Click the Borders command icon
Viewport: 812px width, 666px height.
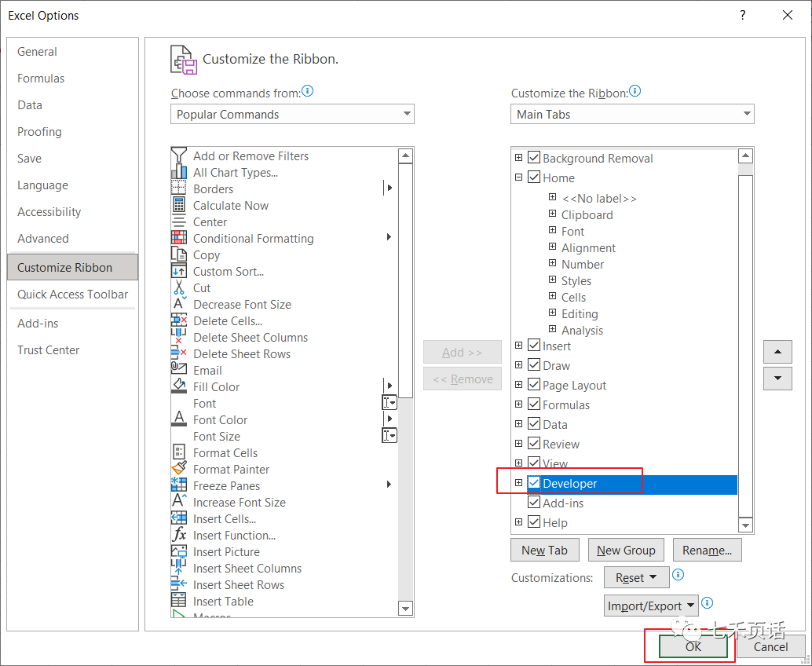click(x=179, y=188)
